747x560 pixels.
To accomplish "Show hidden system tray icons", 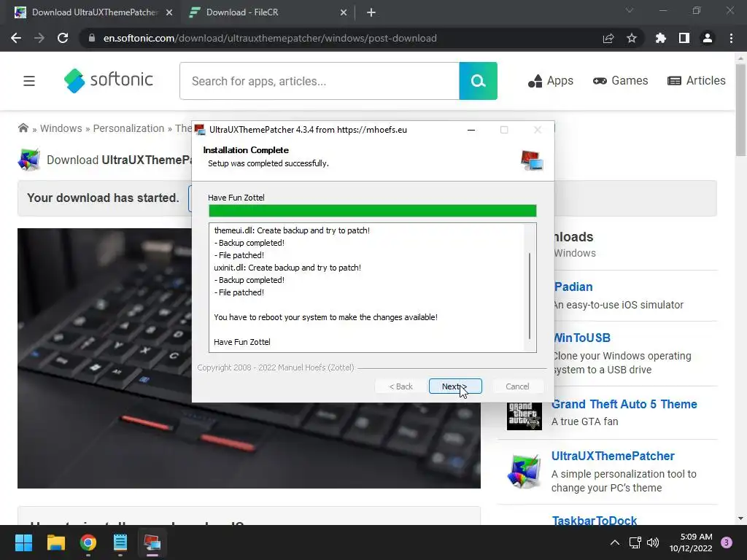I will pos(615,542).
